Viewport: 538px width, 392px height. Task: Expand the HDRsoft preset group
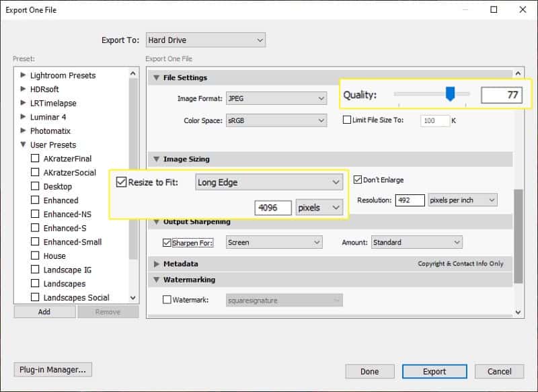coord(23,89)
